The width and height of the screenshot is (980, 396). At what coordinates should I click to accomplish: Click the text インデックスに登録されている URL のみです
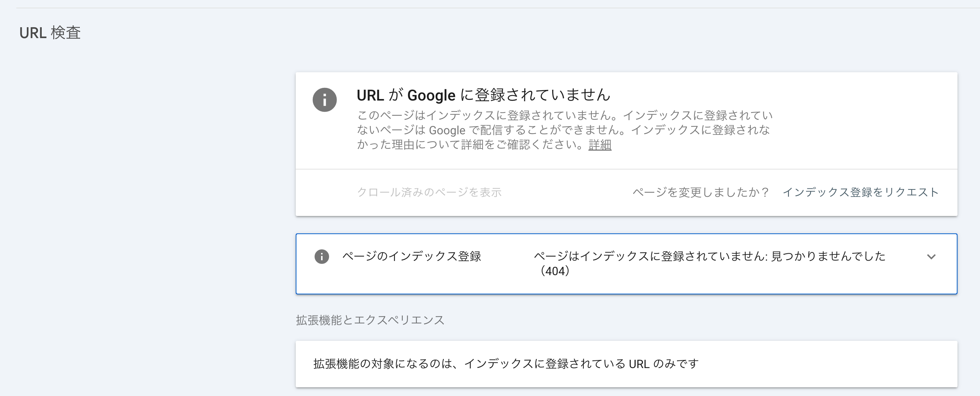581,364
